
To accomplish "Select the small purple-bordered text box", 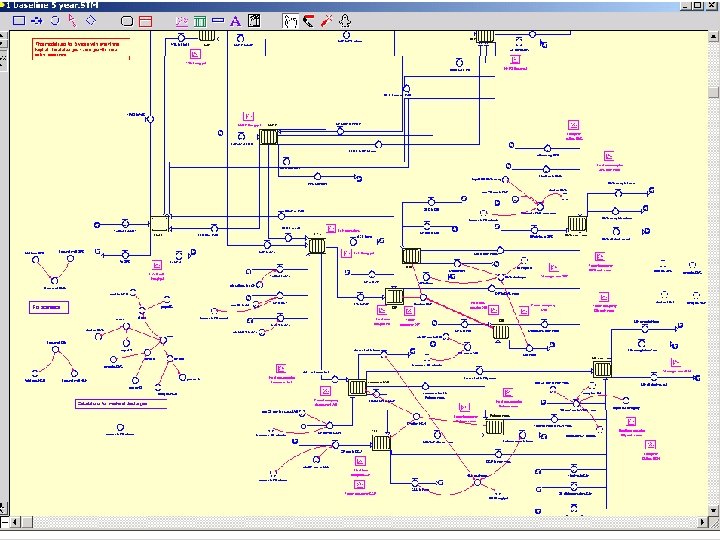I will point(49,307).
